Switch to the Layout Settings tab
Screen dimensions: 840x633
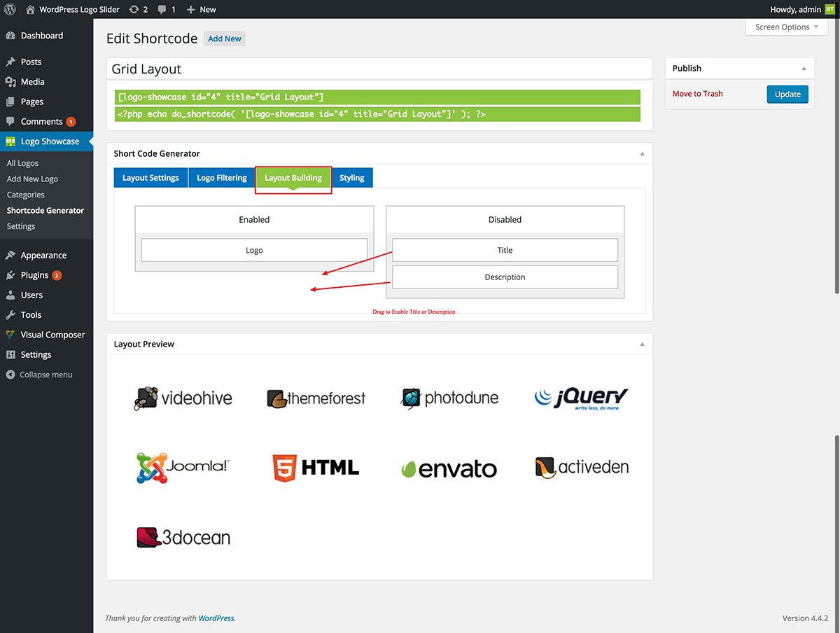(x=150, y=178)
